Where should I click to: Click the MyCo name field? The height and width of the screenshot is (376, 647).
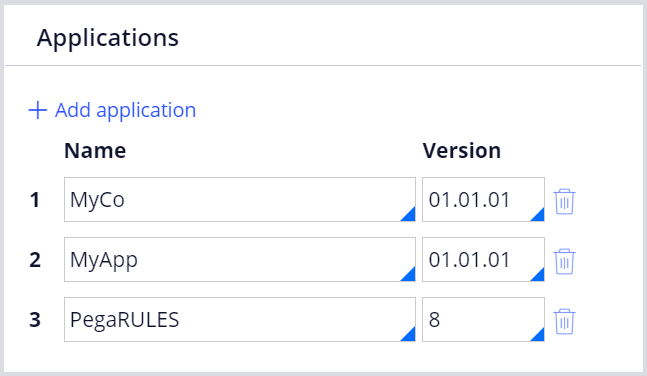[240, 199]
